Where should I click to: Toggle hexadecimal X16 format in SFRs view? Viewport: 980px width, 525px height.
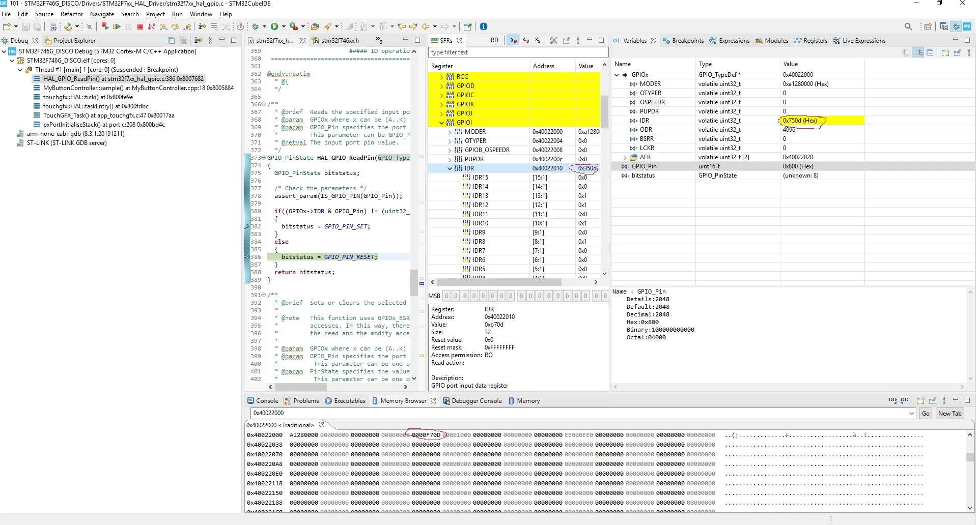coord(514,41)
